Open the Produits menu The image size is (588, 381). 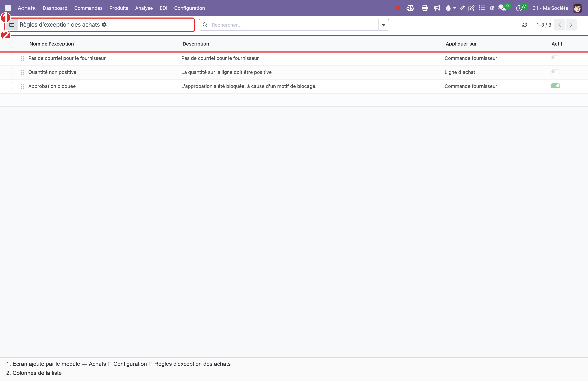pos(119,8)
